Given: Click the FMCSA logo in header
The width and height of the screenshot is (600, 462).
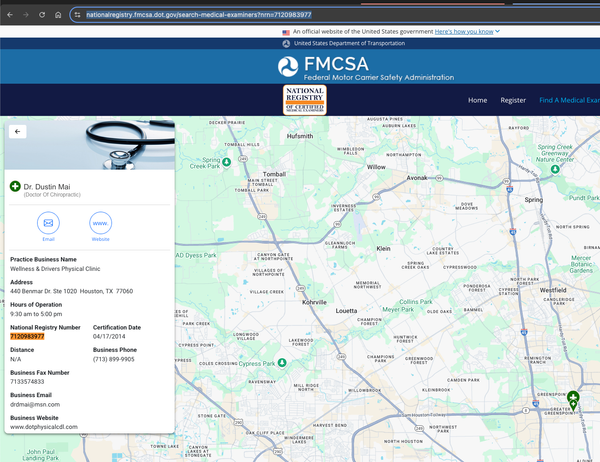Looking at the screenshot, I should (x=288, y=67).
